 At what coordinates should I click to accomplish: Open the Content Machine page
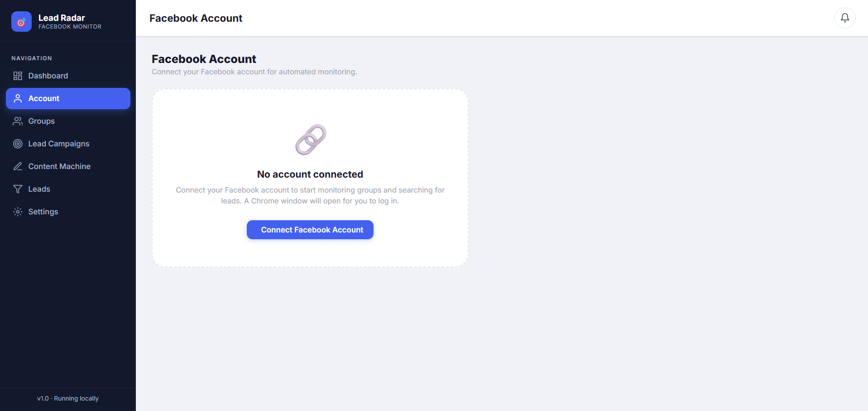[68, 166]
